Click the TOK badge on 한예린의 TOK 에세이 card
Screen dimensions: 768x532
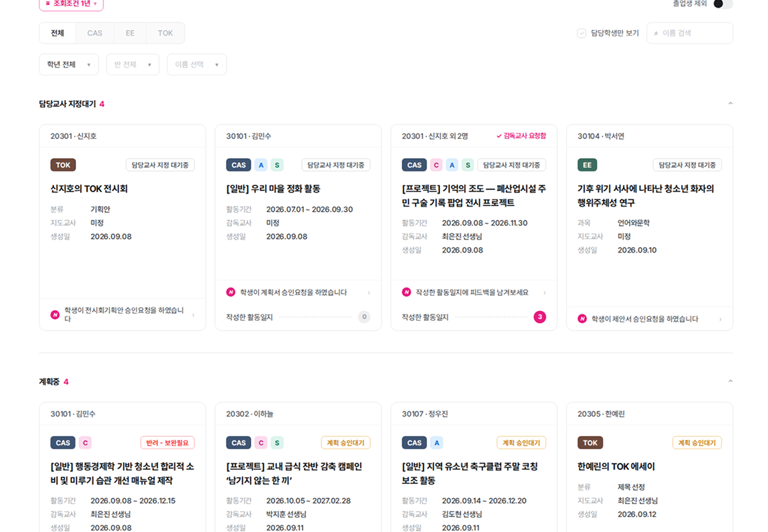coord(590,443)
